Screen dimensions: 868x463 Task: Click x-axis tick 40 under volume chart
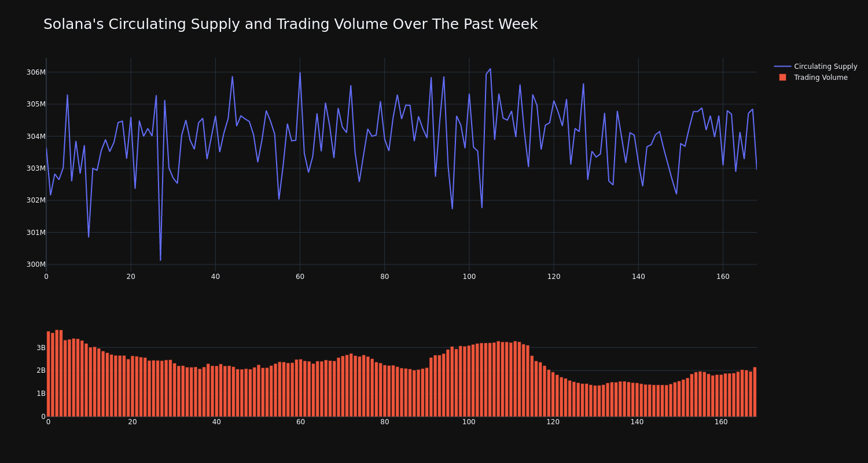point(216,422)
